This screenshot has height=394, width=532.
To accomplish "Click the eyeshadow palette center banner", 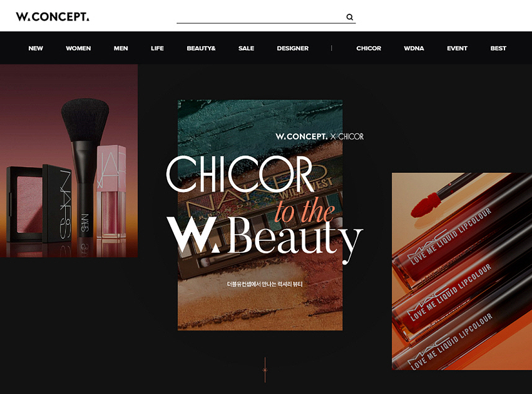I will pos(260,300).
